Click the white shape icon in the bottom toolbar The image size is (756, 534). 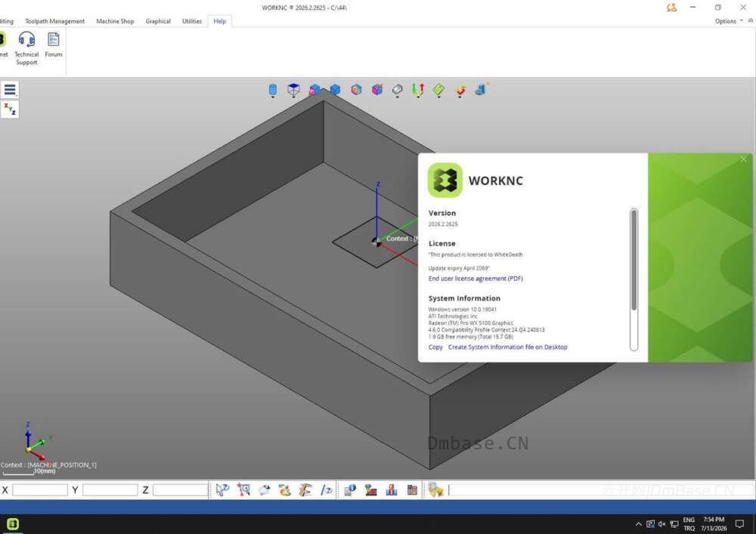tap(265, 490)
